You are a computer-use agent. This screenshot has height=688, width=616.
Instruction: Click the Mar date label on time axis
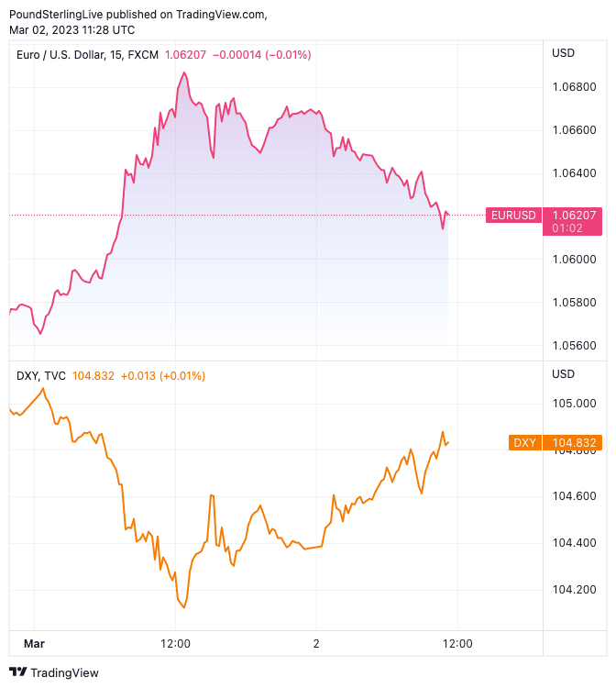tap(34, 644)
